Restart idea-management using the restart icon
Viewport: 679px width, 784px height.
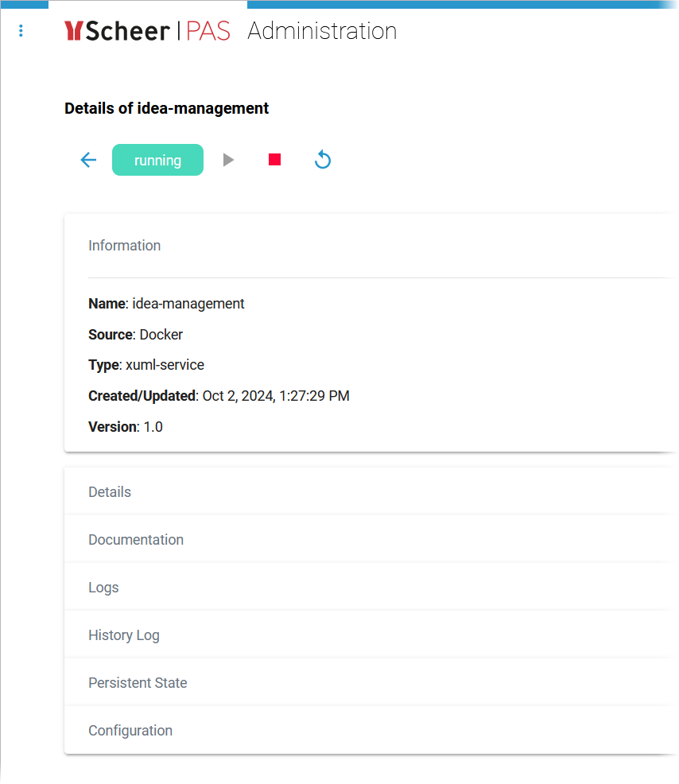pyautogui.click(x=322, y=160)
